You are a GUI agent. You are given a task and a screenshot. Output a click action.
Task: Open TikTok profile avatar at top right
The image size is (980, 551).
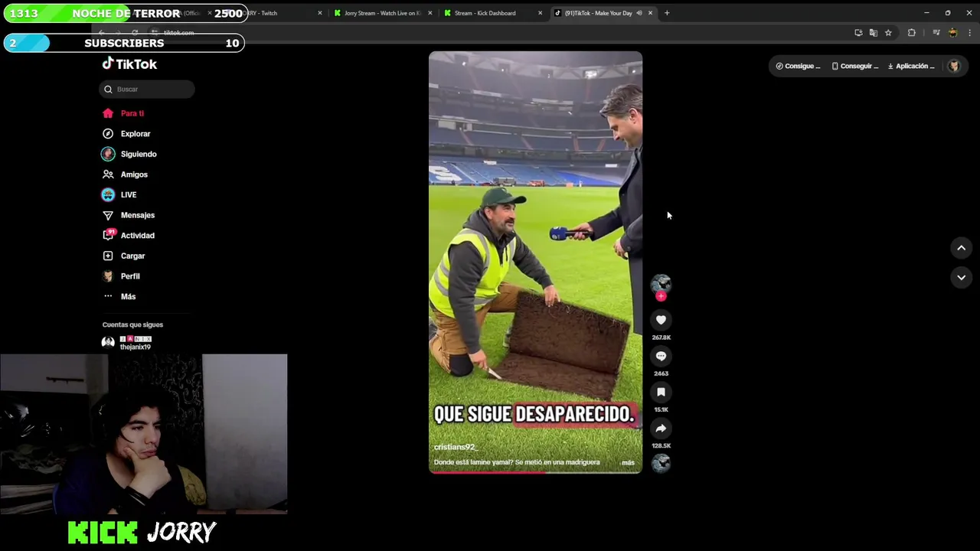point(954,66)
